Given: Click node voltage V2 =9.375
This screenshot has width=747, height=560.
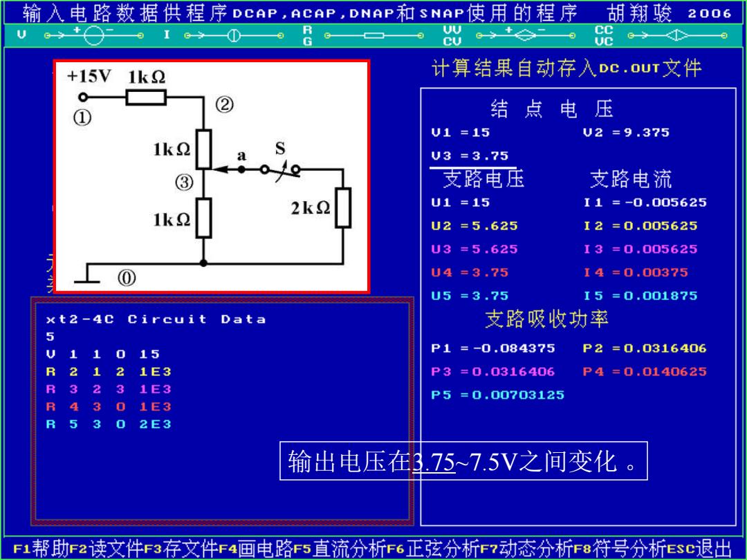Looking at the screenshot, I should pyautogui.click(x=626, y=132).
